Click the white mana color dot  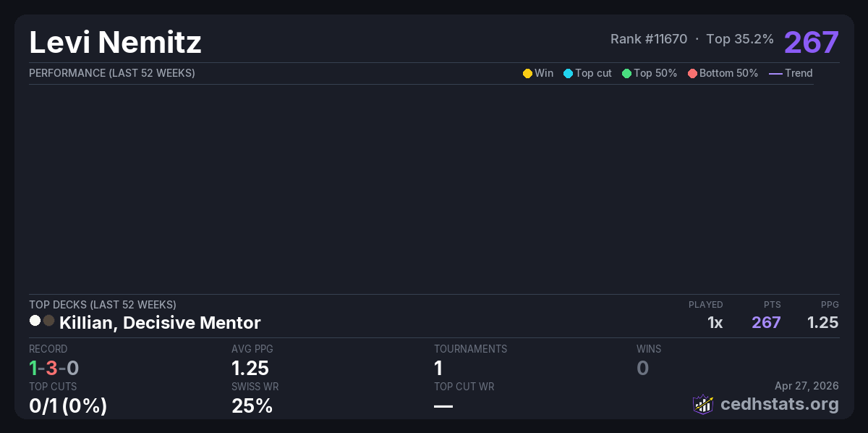pyautogui.click(x=35, y=321)
